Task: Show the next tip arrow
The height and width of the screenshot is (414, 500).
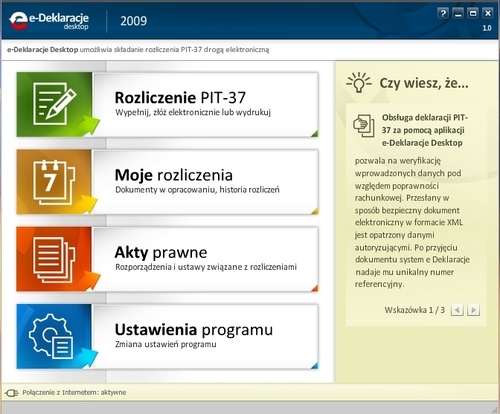Action: pos(473,310)
